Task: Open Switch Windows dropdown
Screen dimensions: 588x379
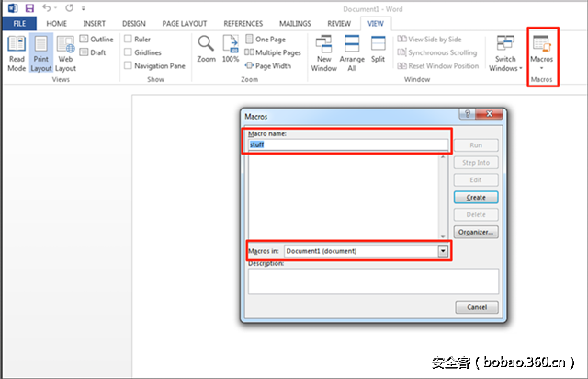Action: click(x=505, y=53)
